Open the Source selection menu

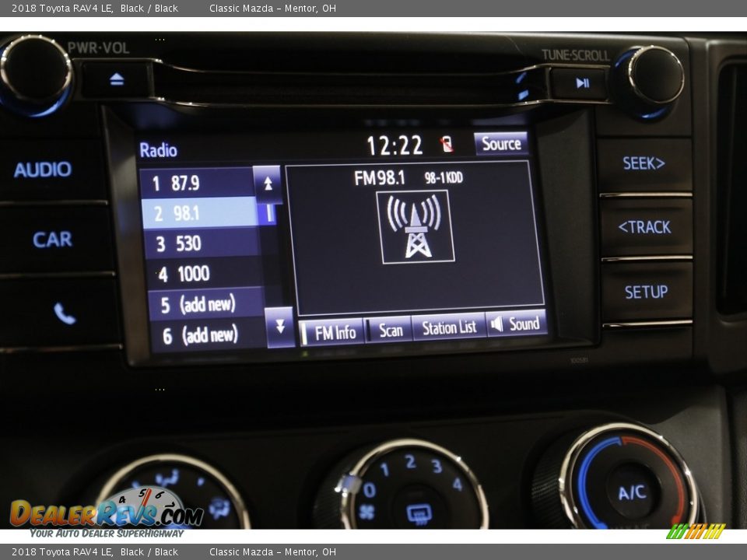click(501, 144)
